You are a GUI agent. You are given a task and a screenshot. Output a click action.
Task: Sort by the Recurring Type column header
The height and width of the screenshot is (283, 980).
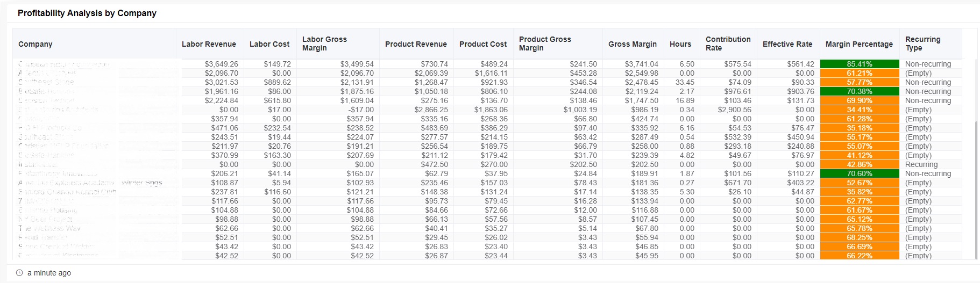[x=922, y=43]
